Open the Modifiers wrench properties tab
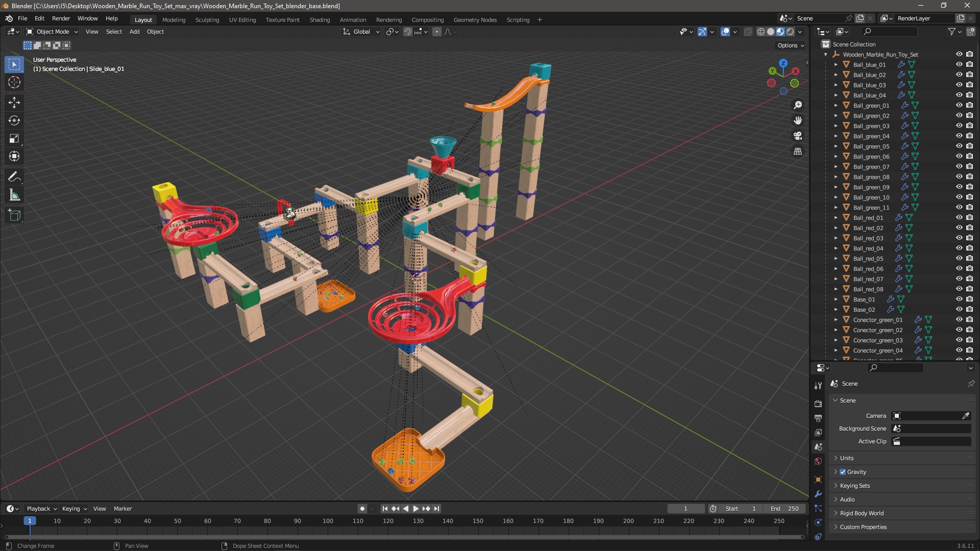The width and height of the screenshot is (980, 551). (818, 494)
